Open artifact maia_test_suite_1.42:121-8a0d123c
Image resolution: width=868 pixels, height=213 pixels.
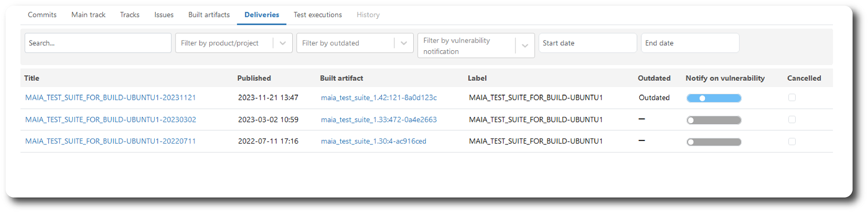(379, 98)
